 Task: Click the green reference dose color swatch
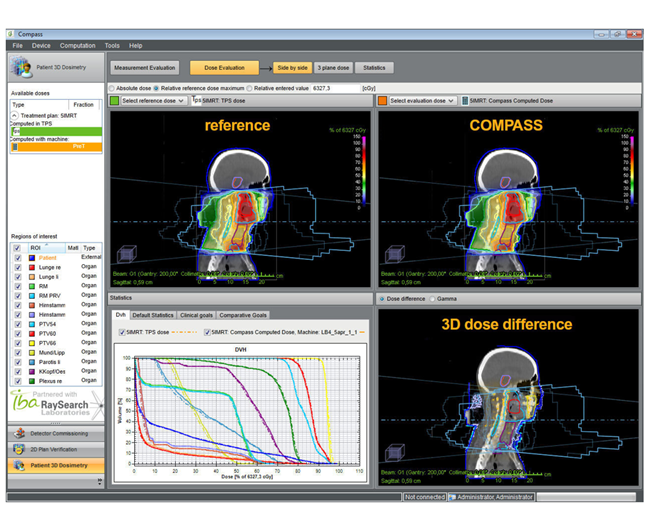[114, 101]
